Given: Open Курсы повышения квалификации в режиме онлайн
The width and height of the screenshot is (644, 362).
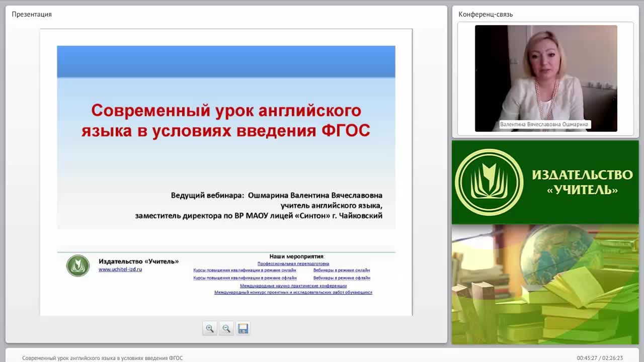Looking at the screenshot, I should click(x=245, y=270).
